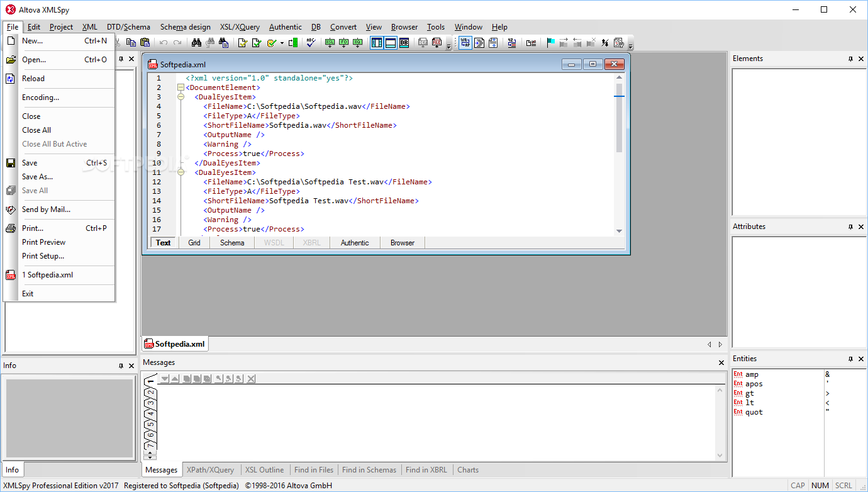Click the Paste clipboard toolbar icon
868x492 pixels.
pos(145,42)
